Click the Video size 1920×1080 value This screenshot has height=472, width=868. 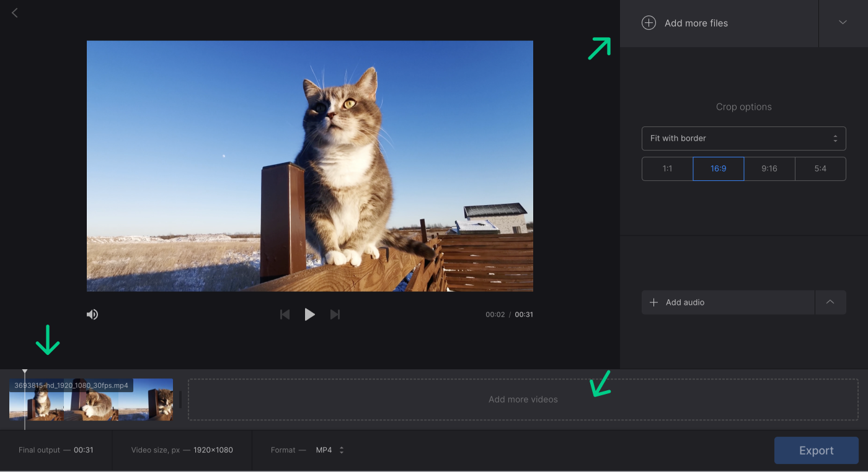(x=213, y=450)
